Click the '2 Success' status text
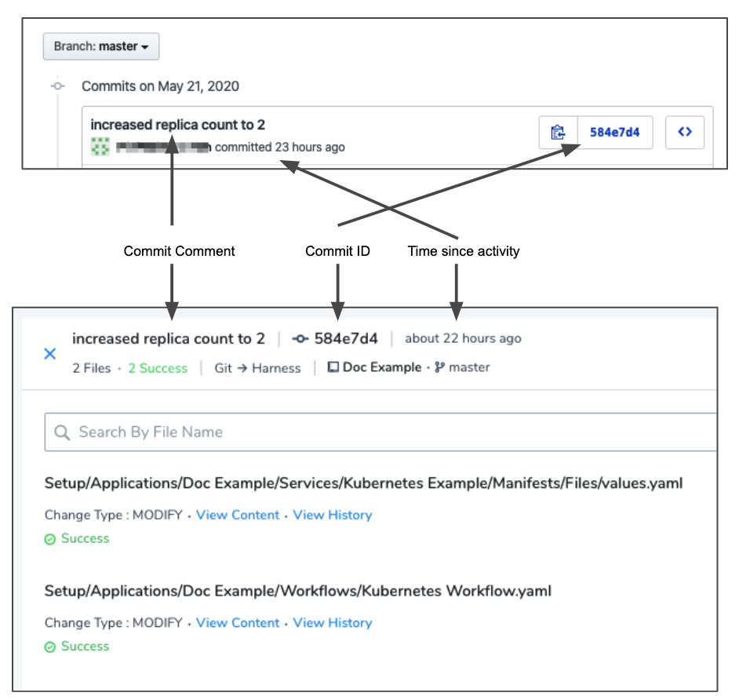 pyautogui.click(x=158, y=368)
